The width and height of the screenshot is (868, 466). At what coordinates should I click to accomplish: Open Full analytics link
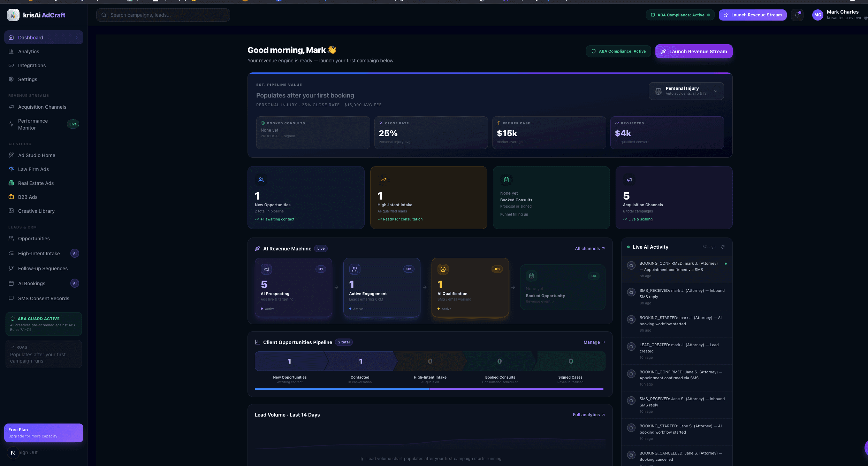[x=589, y=415]
